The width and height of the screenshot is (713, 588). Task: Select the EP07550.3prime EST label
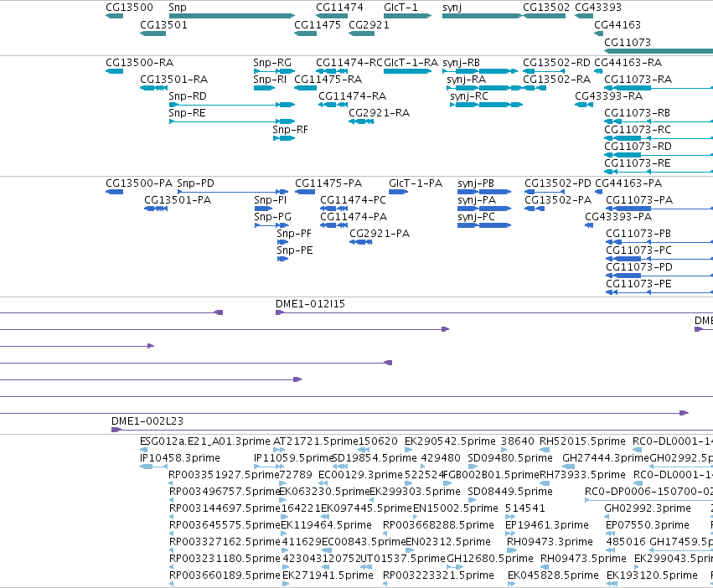click(648, 526)
